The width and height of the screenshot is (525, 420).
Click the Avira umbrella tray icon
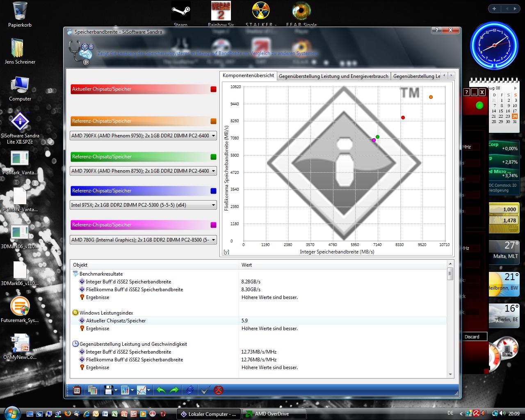[x=477, y=413]
